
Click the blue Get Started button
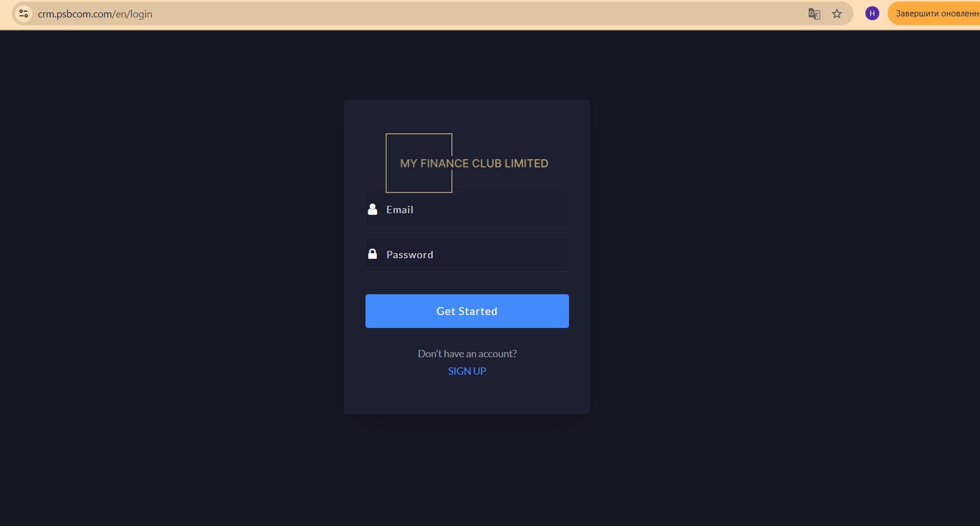[467, 311]
